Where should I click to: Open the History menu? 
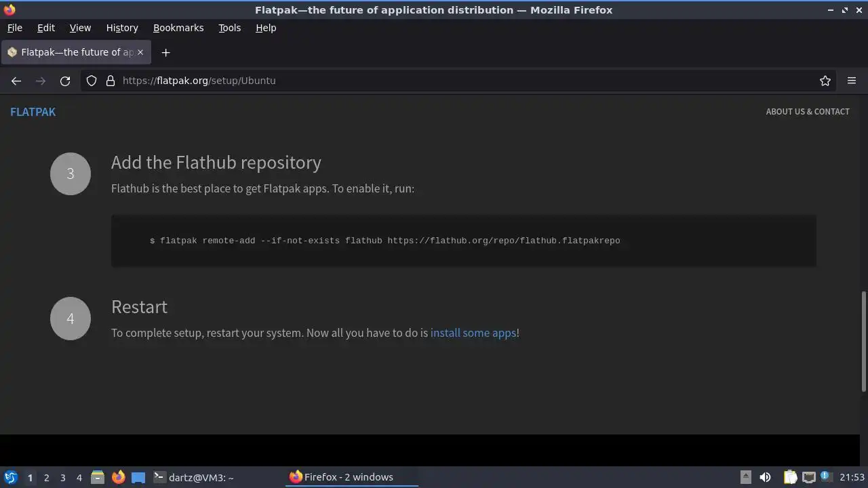pos(122,28)
